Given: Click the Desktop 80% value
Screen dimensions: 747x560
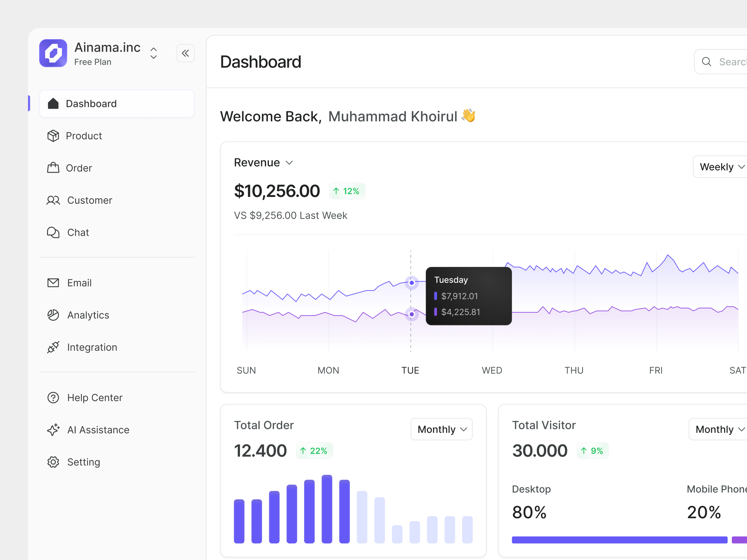Looking at the screenshot, I should (x=529, y=512).
